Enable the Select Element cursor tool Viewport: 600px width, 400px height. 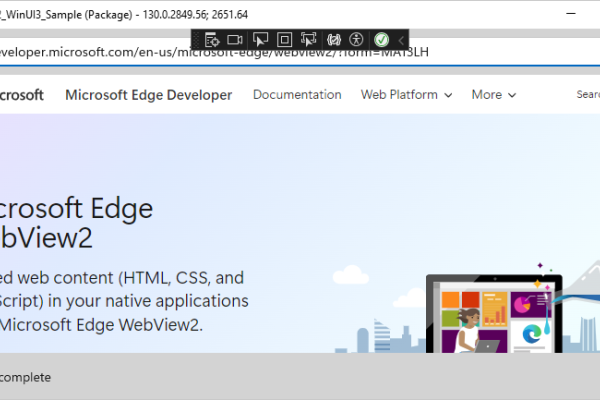coord(260,40)
